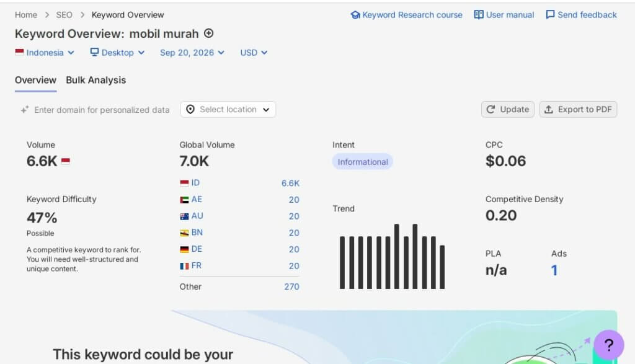
Task: Switch to the Overview tab
Action: [35, 80]
